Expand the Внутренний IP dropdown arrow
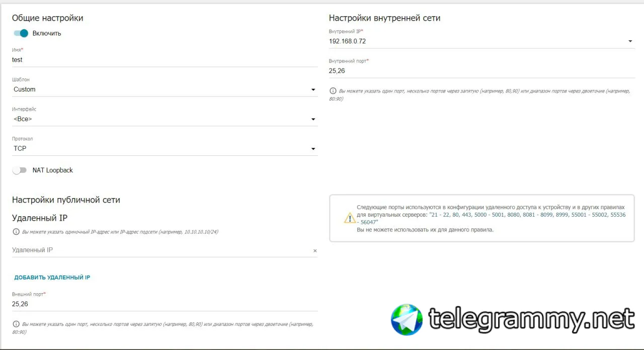Image resolution: width=644 pixels, height=350 pixels. click(630, 41)
